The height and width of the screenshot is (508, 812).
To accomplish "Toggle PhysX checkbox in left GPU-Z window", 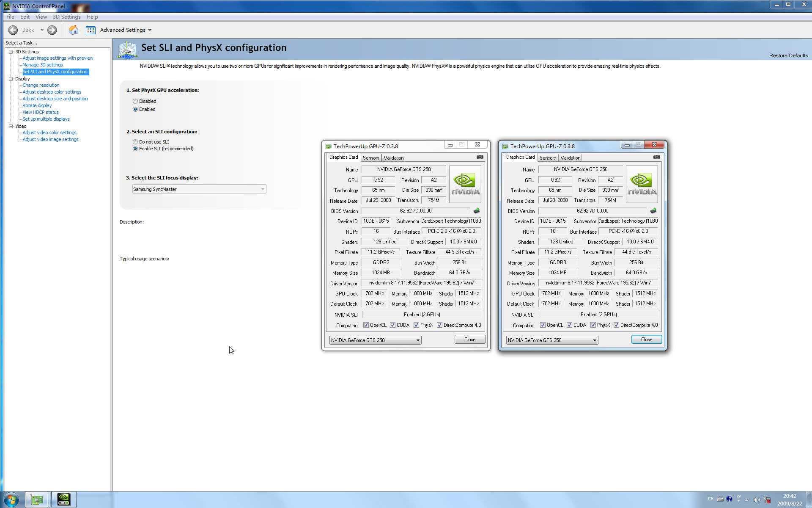I will [x=417, y=325].
